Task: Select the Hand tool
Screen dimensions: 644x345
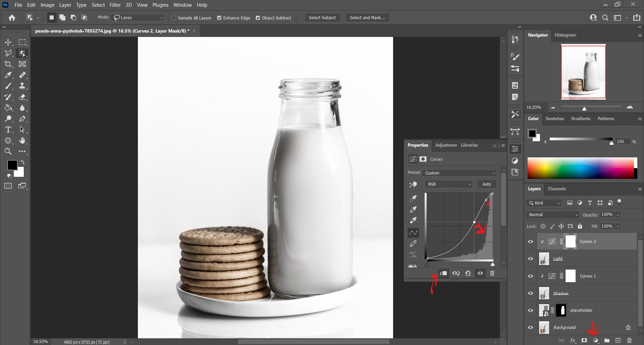Action: pos(22,141)
